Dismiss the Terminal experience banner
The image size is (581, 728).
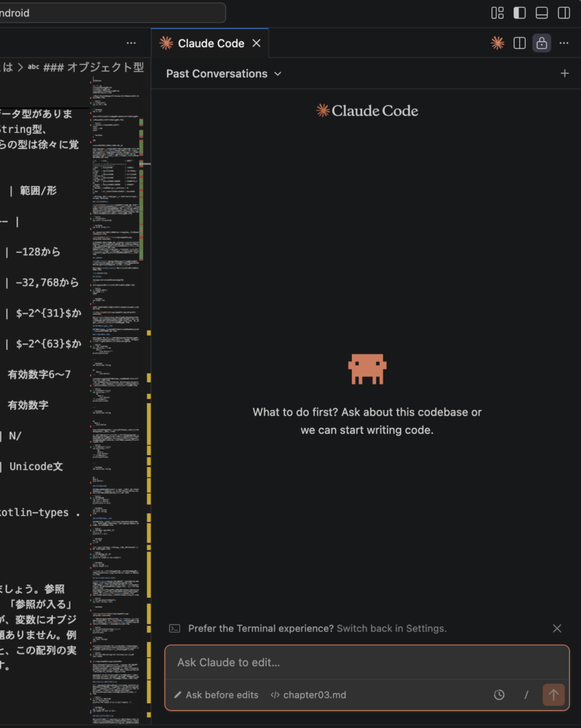(x=557, y=628)
